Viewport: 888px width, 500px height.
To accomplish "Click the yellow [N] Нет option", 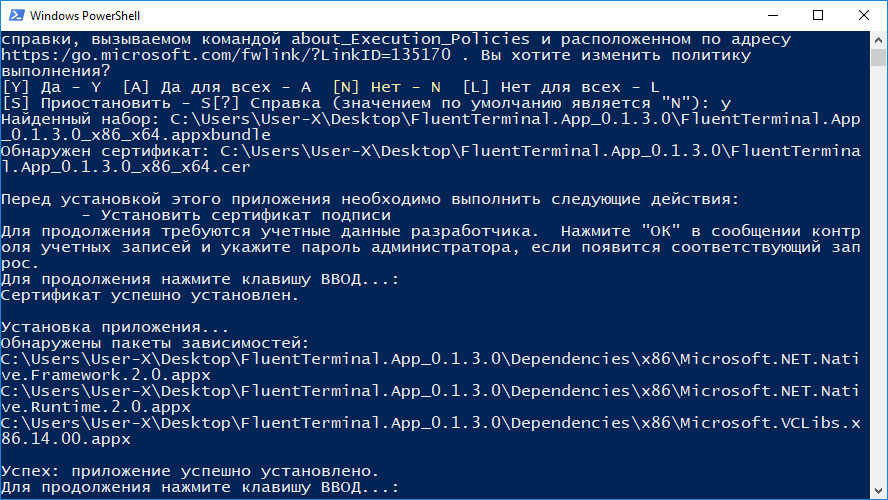I will pyautogui.click(x=387, y=87).
